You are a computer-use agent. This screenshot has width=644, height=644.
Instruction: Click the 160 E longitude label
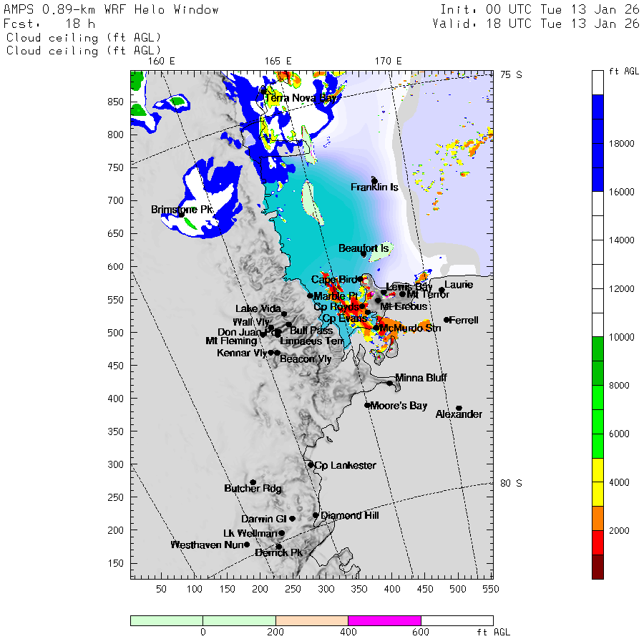click(x=162, y=62)
